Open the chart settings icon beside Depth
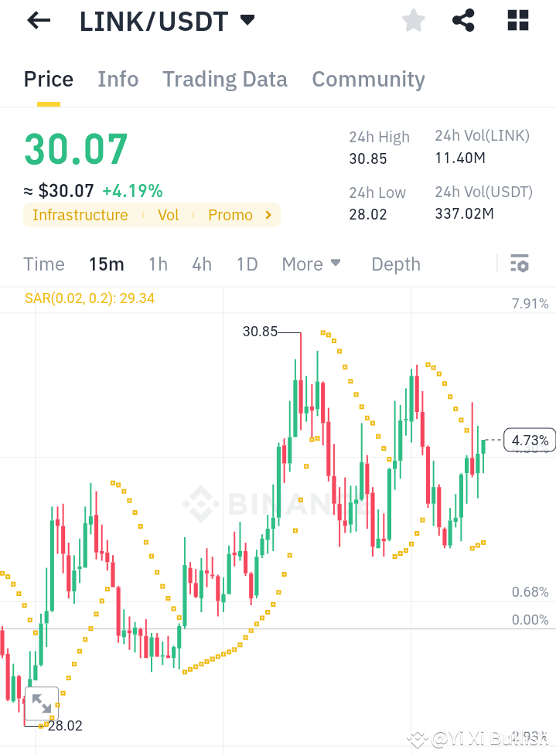This screenshot has height=756, width=556. [x=519, y=264]
